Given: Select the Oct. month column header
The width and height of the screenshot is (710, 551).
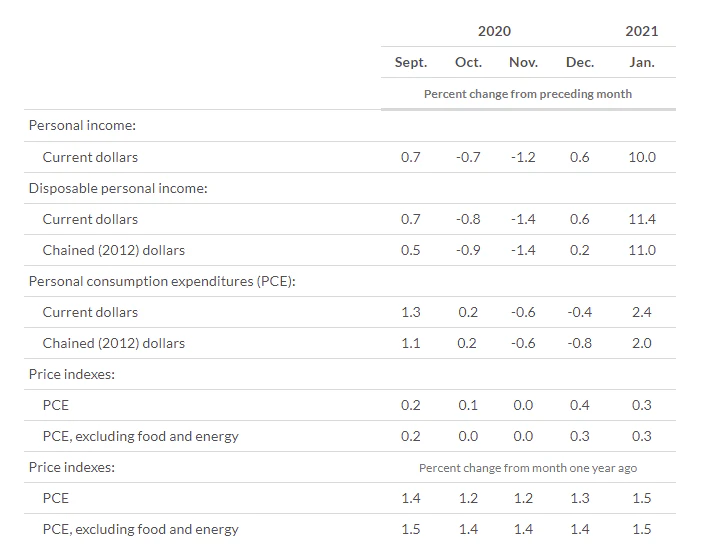Looking at the screenshot, I should click(x=468, y=62).
